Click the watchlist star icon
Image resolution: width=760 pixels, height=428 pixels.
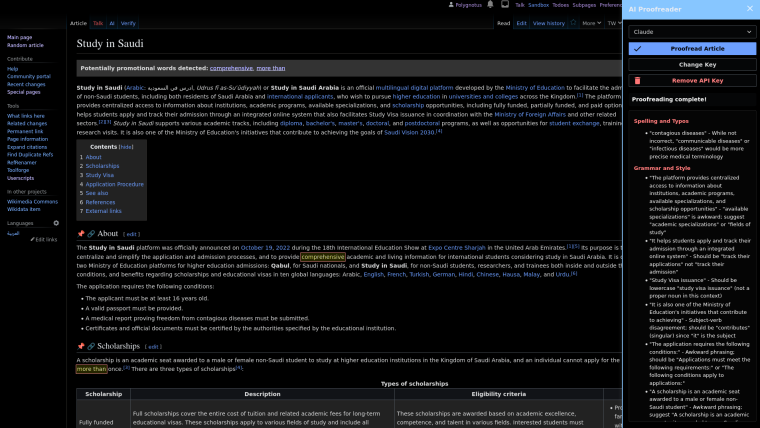pos(573,23)
